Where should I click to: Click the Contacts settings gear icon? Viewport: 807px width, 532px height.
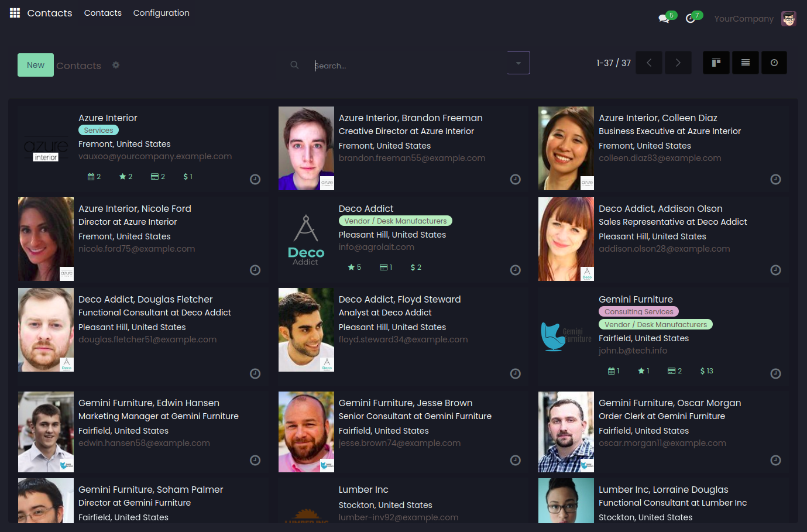tap(116, 65)
